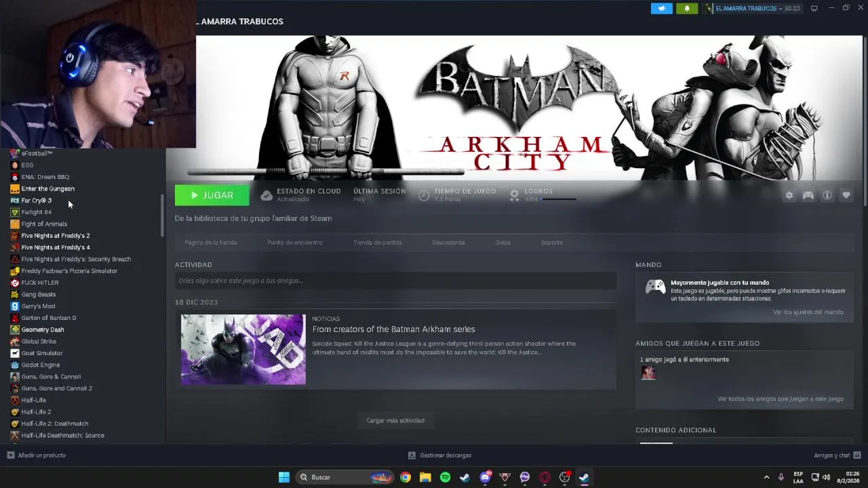Click the Goat Simulator game icon

(15, 353)
